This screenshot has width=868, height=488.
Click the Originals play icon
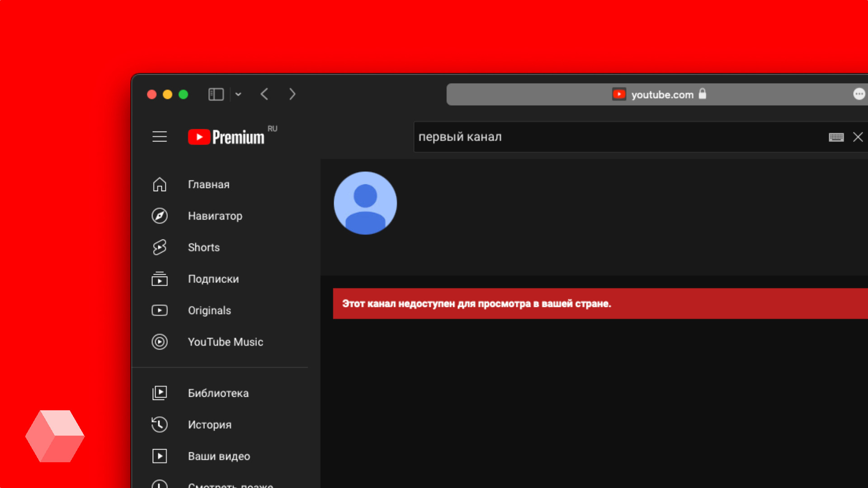(x=160, y=310)
